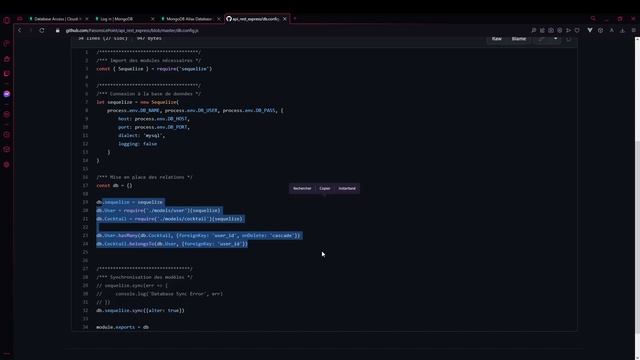The height and width of the screenshot is (360, 640).
Task: Open the settings gear in Opera sidebar
Action: click(x=7, y=164)
